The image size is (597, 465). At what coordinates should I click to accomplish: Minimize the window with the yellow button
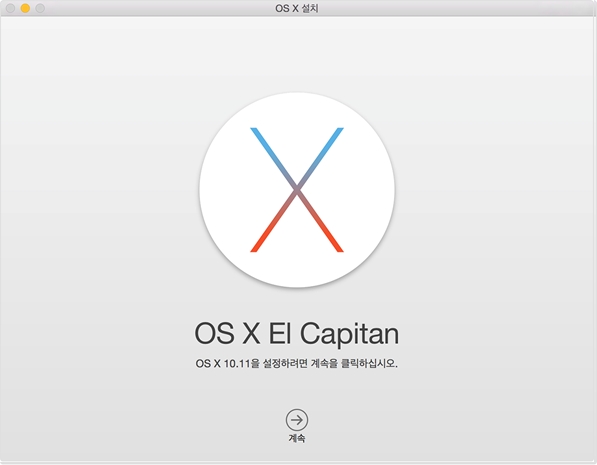25,8
